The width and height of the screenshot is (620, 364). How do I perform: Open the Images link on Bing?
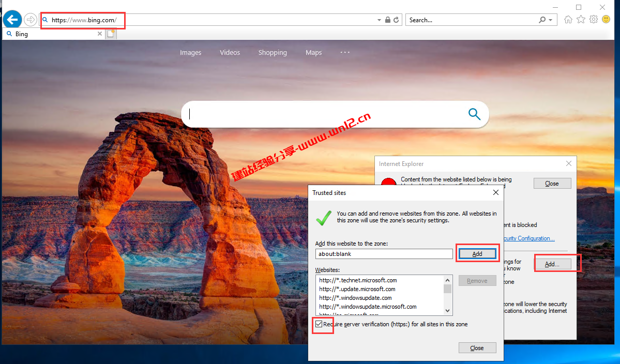pyautogui.click(x=190, y=52)
